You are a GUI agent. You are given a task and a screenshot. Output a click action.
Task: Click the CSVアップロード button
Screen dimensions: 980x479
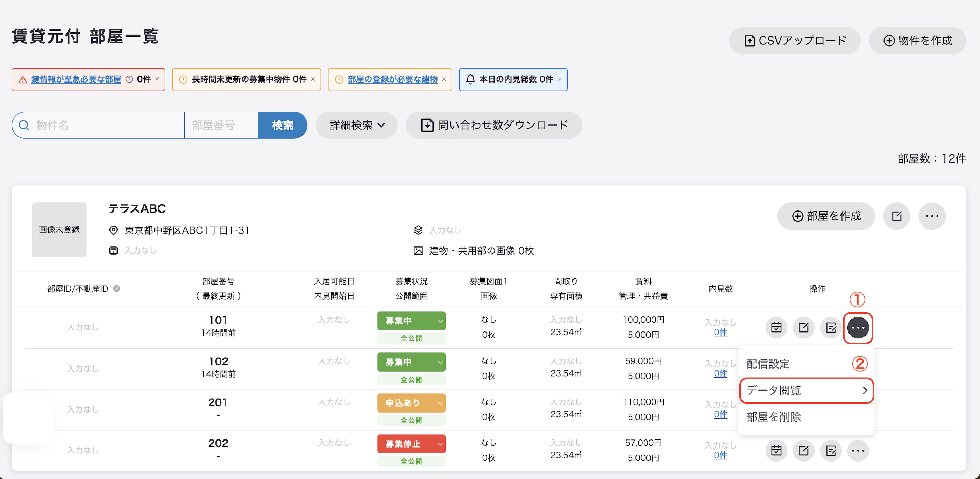pos(795,40)
